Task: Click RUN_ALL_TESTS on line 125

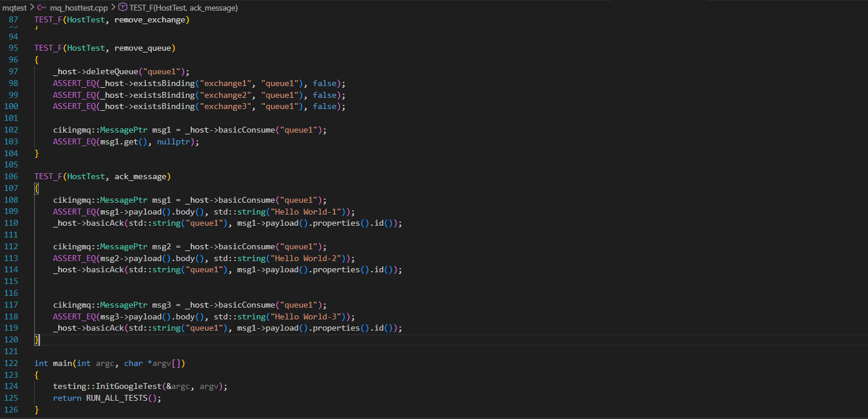Action: pyautogui.click(x=117, y=398)
